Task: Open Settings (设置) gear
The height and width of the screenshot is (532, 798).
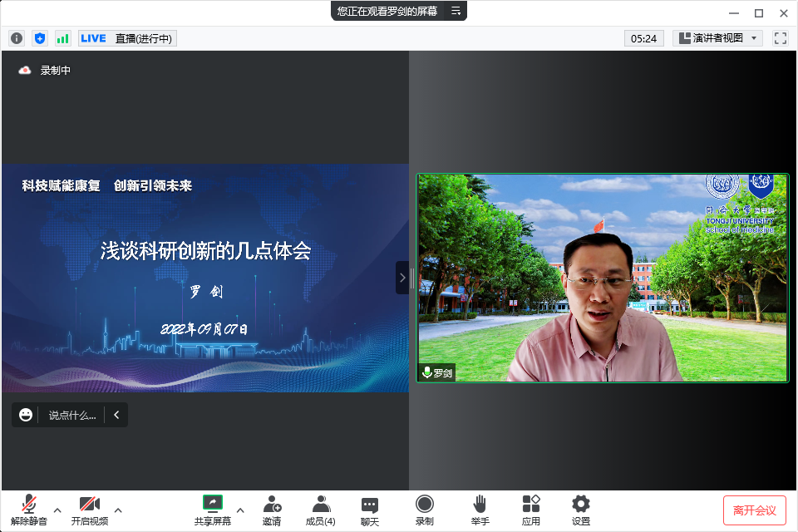Action: tap(581, 510)
